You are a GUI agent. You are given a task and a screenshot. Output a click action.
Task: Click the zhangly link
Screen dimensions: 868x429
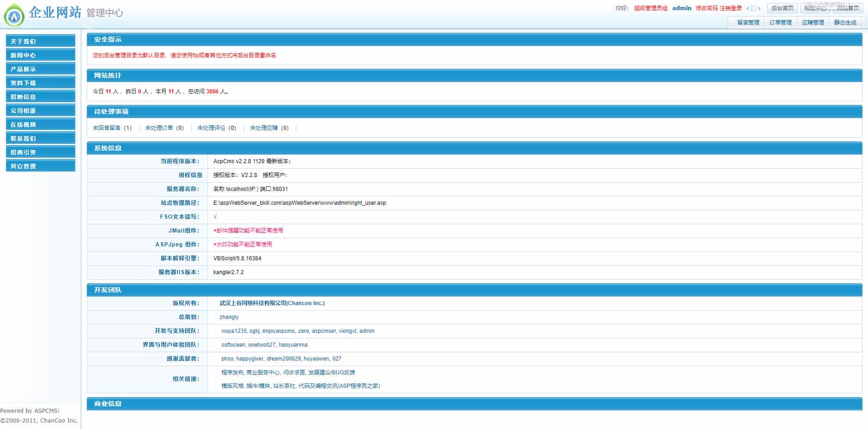coord(229,317)
